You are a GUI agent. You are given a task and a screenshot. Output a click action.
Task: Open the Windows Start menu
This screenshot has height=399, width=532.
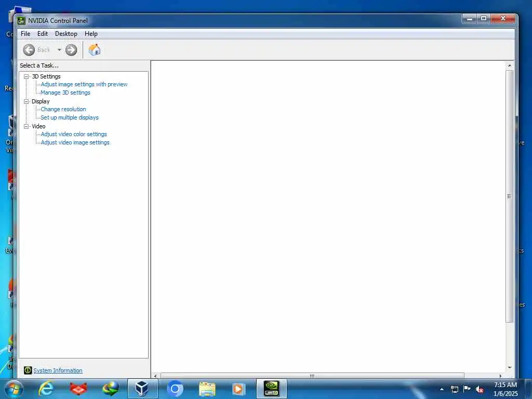(14, 389)
